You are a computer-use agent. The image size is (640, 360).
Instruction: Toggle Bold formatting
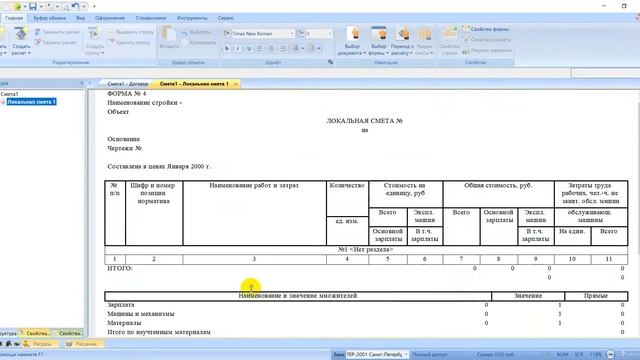click(227, 49)
